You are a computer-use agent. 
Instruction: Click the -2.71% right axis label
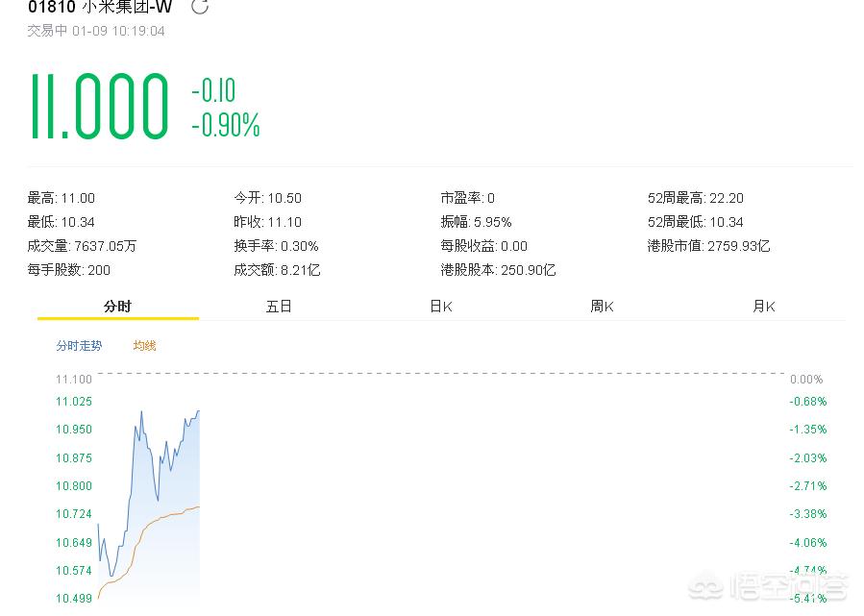[808, 486]
